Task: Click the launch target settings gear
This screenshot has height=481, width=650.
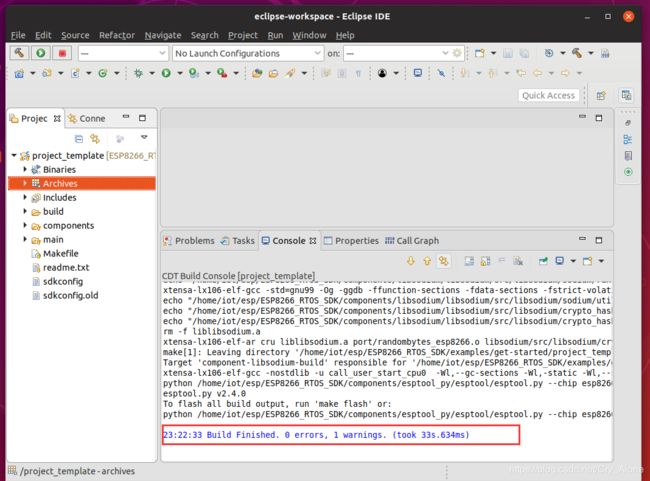Action: pos(457,53)
